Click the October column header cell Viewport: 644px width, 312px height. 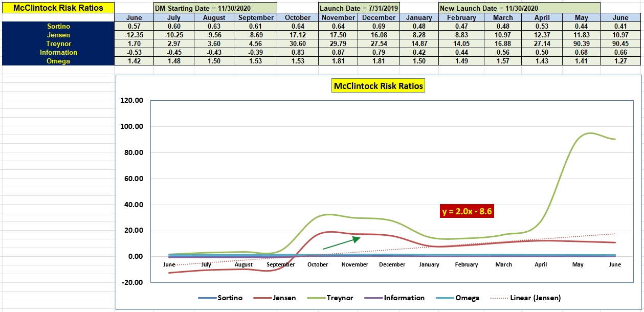[x=298, y=17]
